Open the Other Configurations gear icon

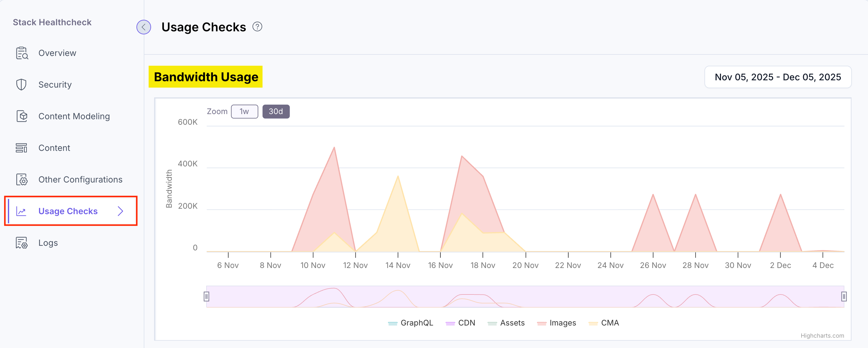(21, 179)
